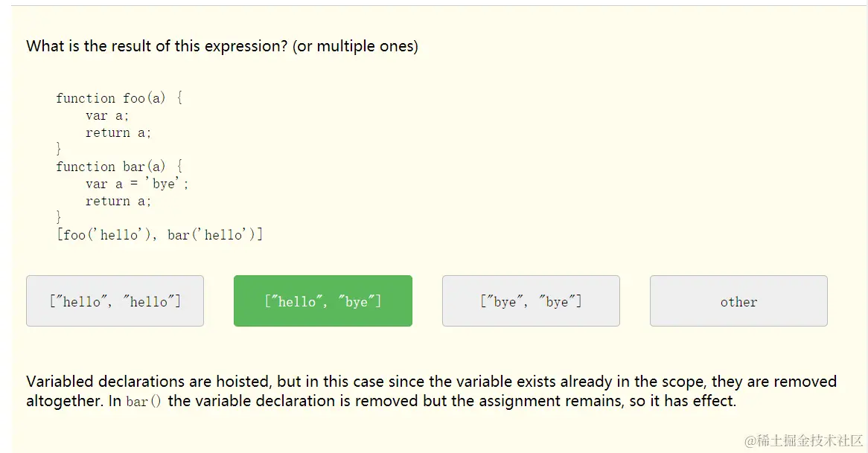Pick the ["bye", "bye"] answer option

pyautogui.click(x=531, y=301)
